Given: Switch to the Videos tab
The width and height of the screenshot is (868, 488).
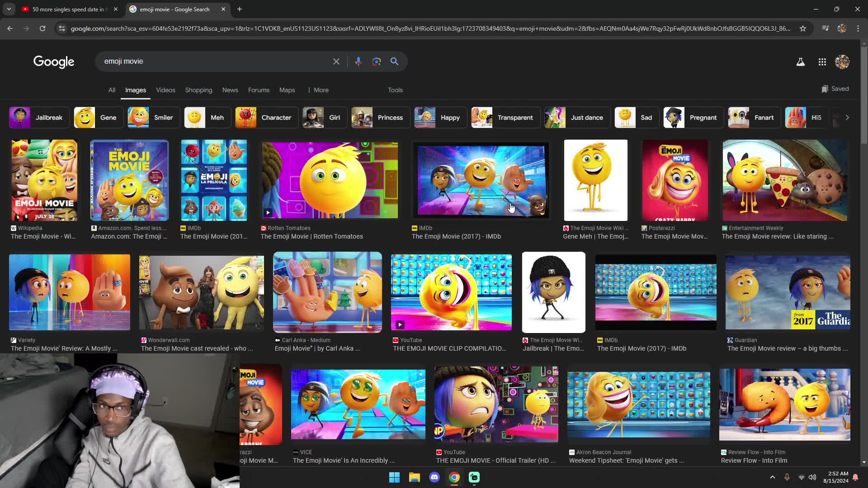Looking at the screenshot, I should tap(165, 90).
